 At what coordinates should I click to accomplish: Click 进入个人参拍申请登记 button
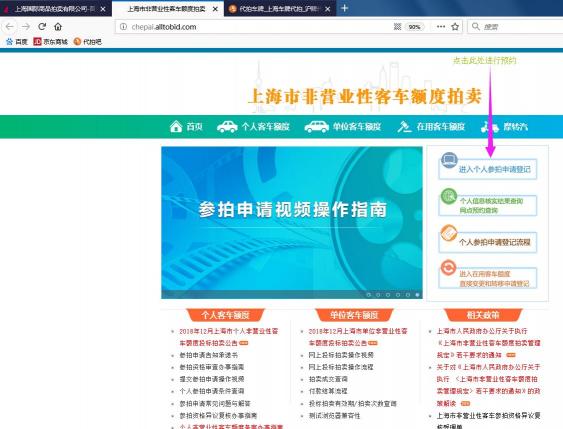(488, 169)
